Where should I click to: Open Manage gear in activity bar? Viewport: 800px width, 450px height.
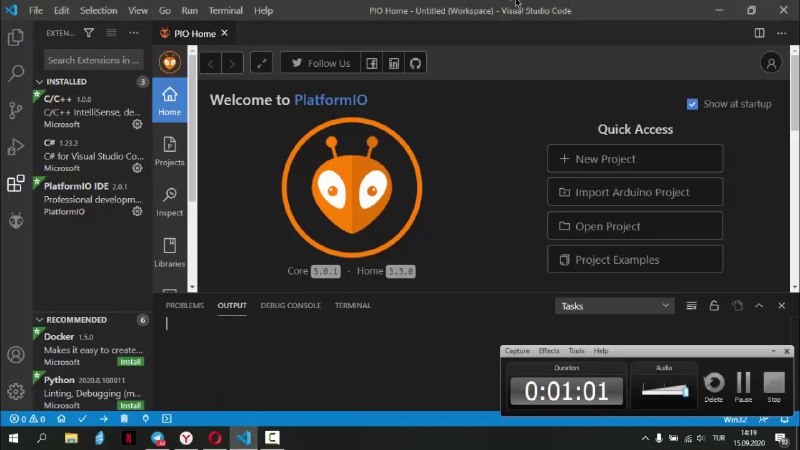tap(16, 391)
